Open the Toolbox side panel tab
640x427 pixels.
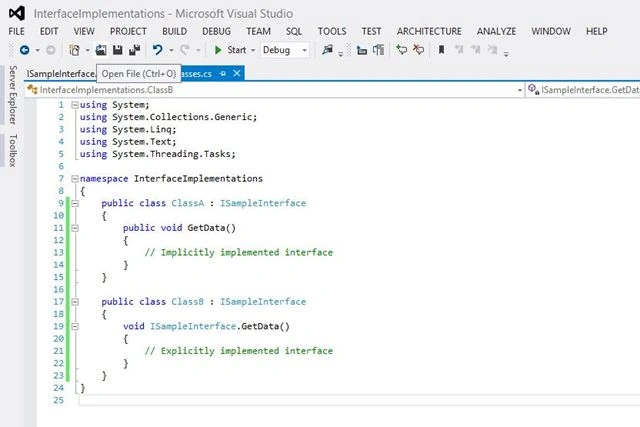tap(13, 150)
